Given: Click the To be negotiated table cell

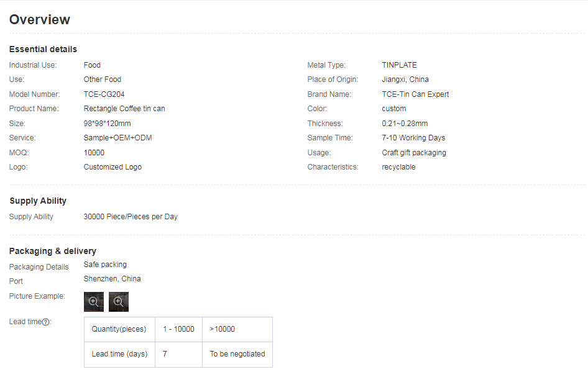Looking at the screenshot, I should [237, 354].
